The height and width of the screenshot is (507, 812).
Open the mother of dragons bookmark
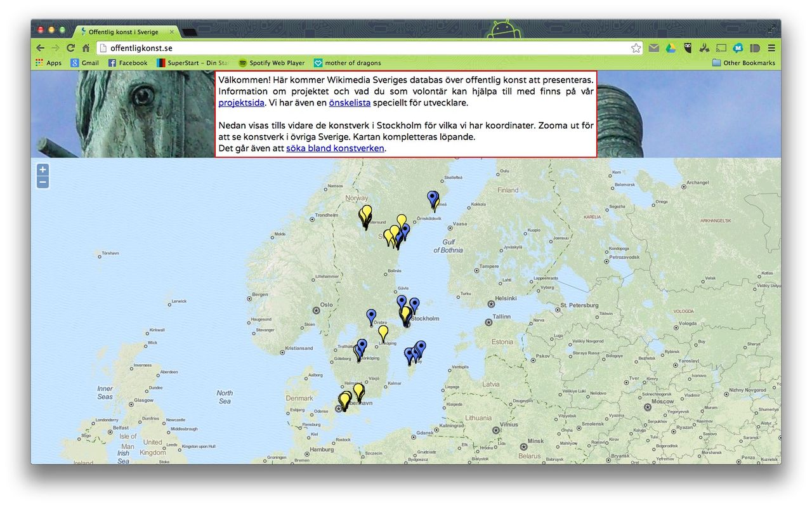pyautogui.click(x=348, y=63)
